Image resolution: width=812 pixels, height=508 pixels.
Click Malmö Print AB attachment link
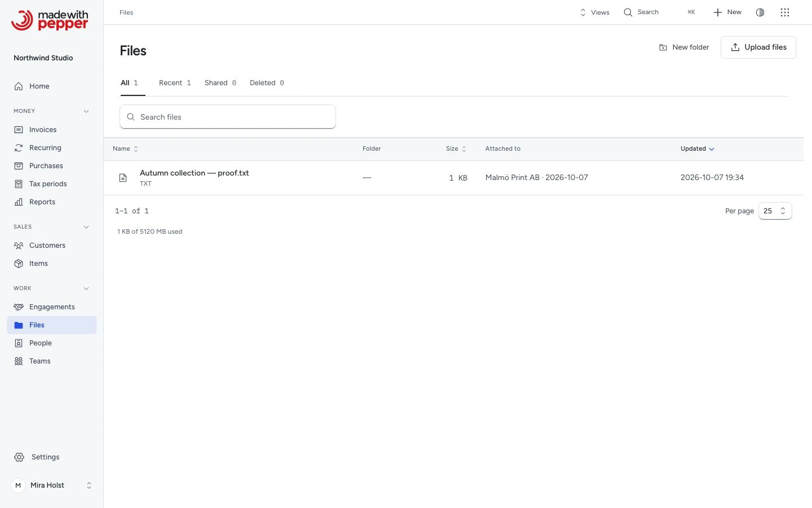537,178
